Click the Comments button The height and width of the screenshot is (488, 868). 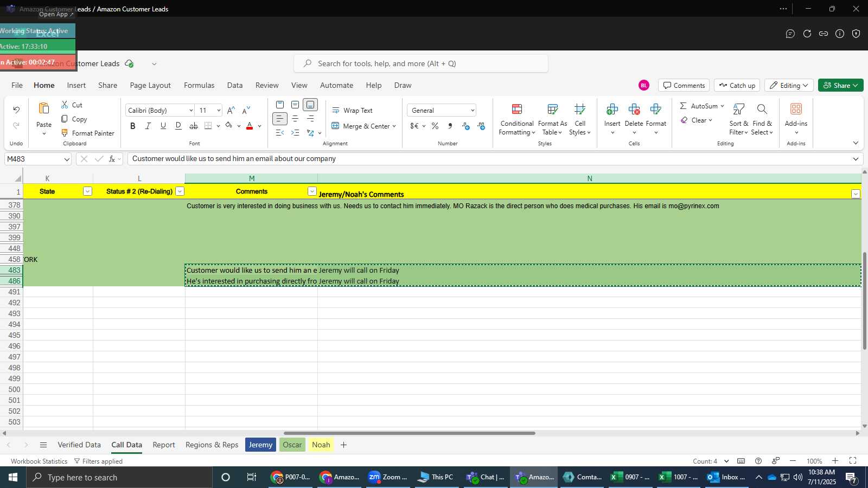coord(684,85)
